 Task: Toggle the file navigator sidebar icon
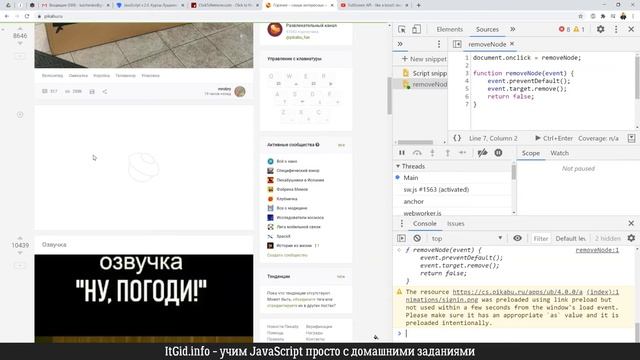tap(457, 44)
